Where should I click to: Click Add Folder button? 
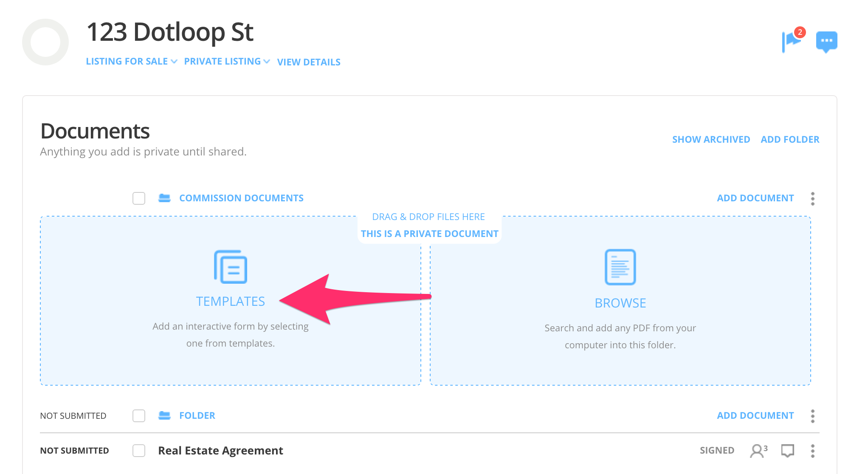pyautogui.click(x=790, y=139)
